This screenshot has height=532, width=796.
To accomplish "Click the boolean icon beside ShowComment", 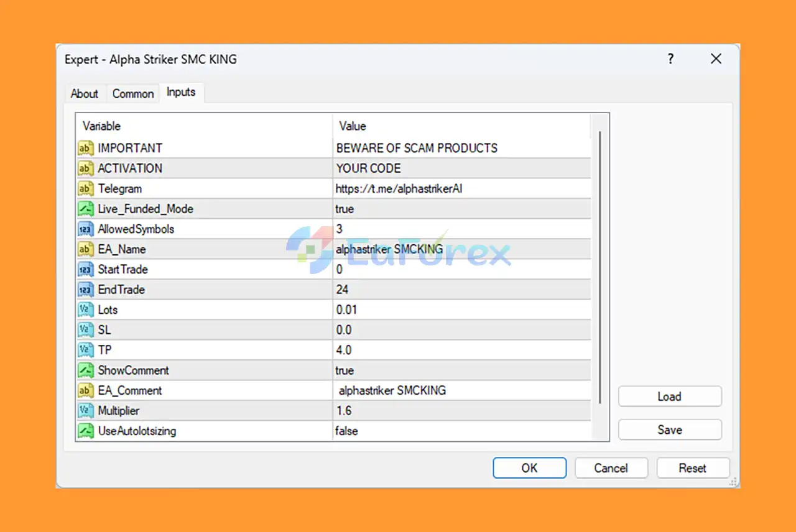I will [85, 370].
